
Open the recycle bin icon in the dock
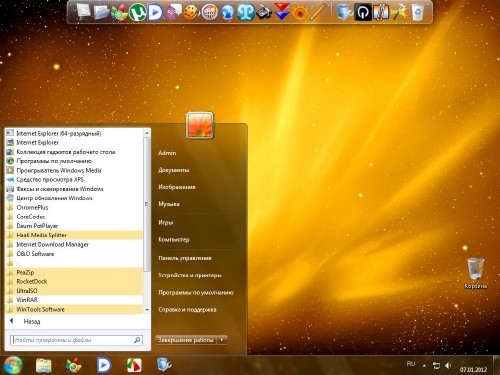click(417, 13)
